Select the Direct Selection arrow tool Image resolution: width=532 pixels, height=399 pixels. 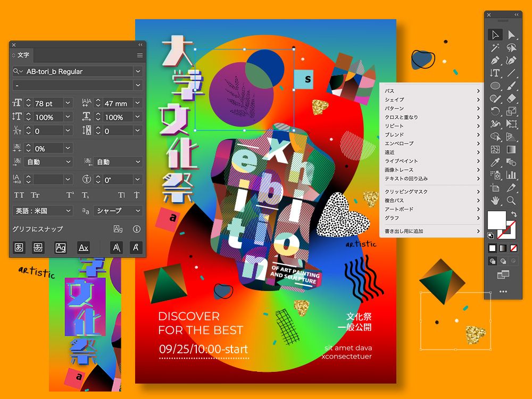[x=511, y=35]
